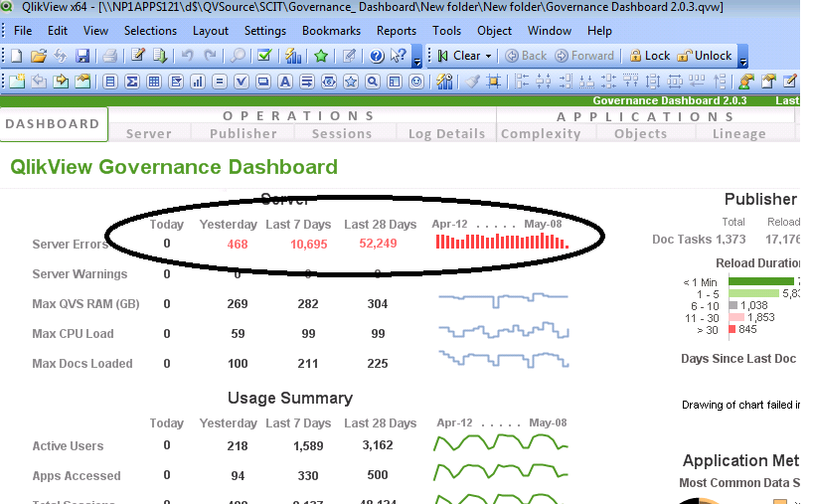Image resolution: width=814 pixels, height=504 pixels.
Task: Click the Active Users green trend sparkline
Action: 501,442
